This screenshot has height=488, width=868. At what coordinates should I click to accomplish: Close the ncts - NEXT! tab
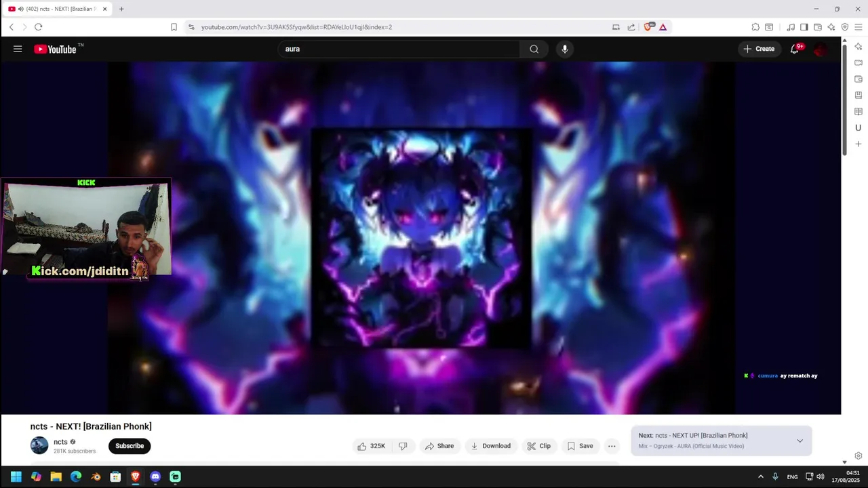click(104, 9)
